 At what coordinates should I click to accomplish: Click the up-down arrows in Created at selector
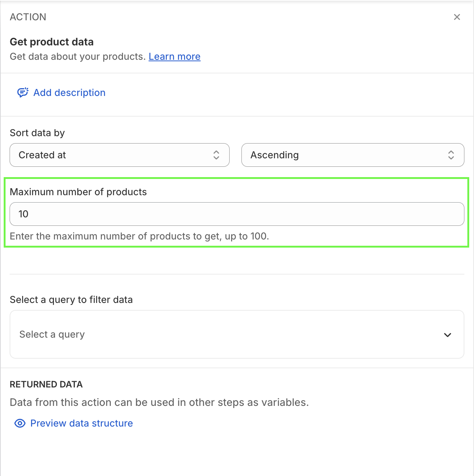pos(216,155)
